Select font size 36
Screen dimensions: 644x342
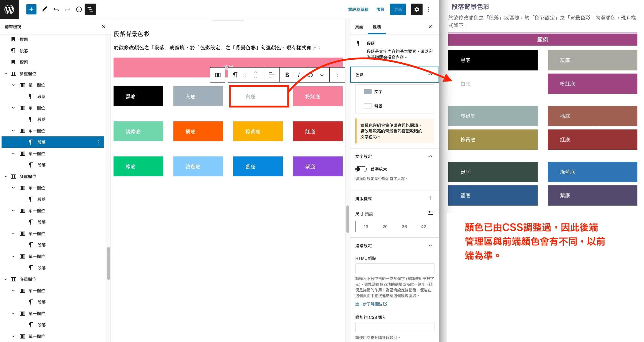tap(404, 226)
